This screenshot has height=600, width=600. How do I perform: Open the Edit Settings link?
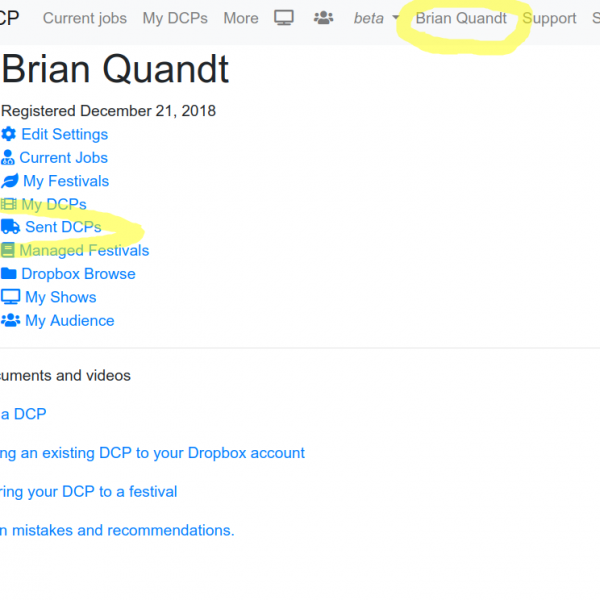[x=65, y=134]
